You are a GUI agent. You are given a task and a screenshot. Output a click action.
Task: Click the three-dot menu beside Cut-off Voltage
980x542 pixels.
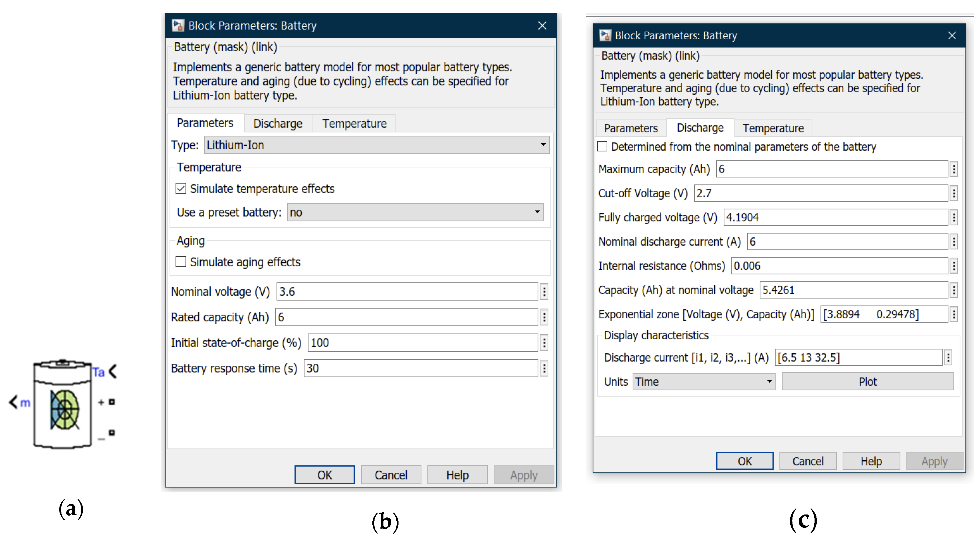953,193
